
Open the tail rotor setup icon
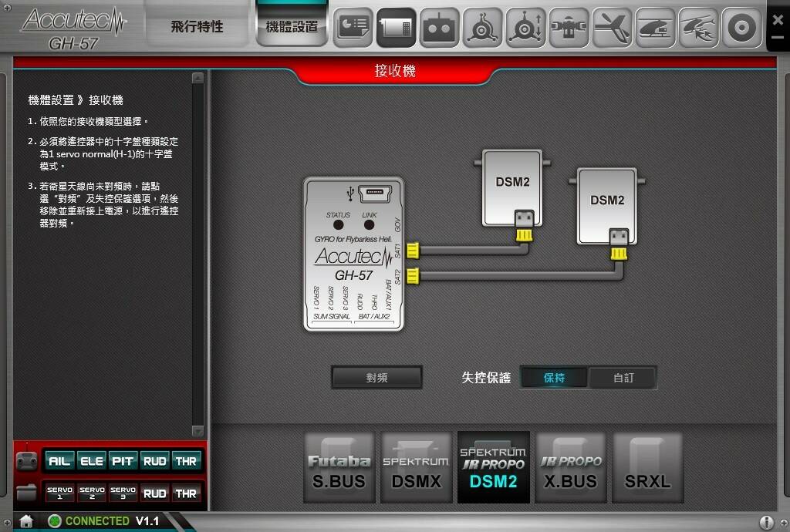612,28
